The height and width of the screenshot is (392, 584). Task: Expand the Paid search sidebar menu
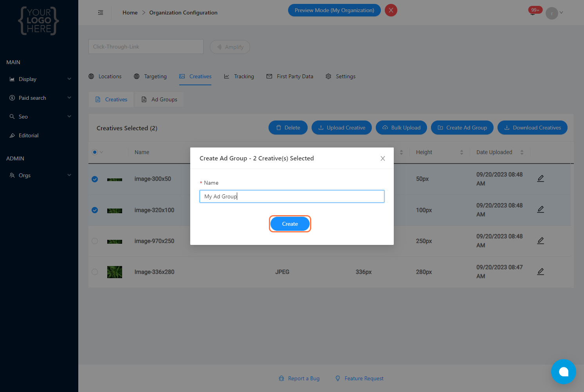39,98
